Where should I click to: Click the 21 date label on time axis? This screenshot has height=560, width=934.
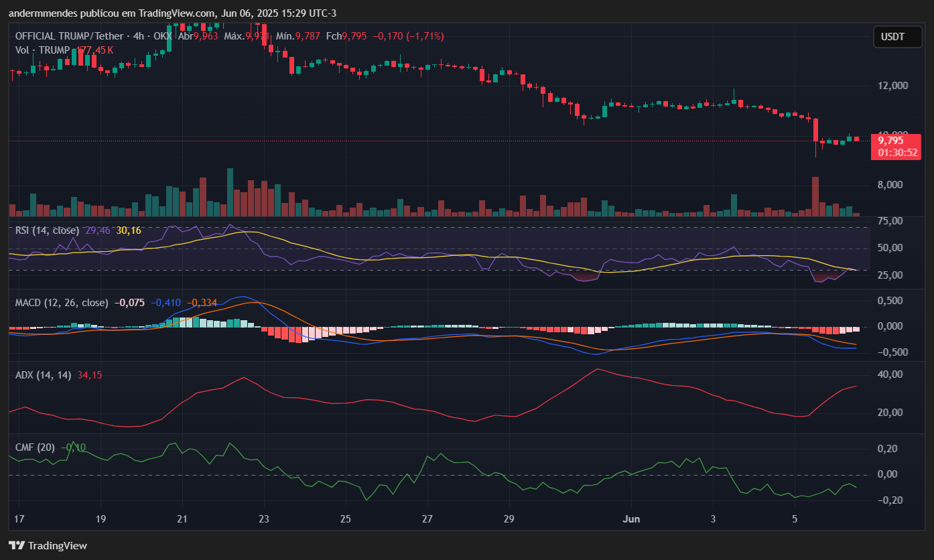[x=182, y=518]
